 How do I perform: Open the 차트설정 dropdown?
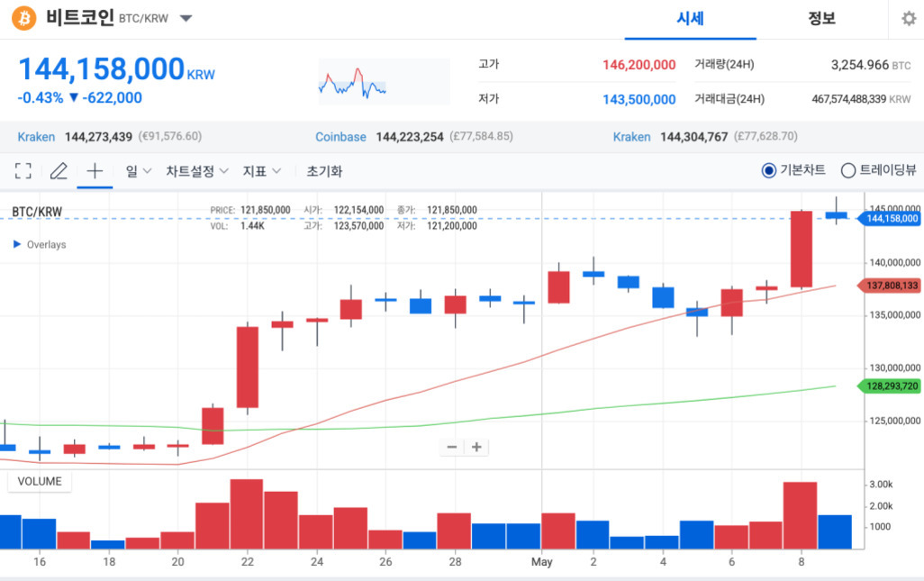tap(196, 171)
